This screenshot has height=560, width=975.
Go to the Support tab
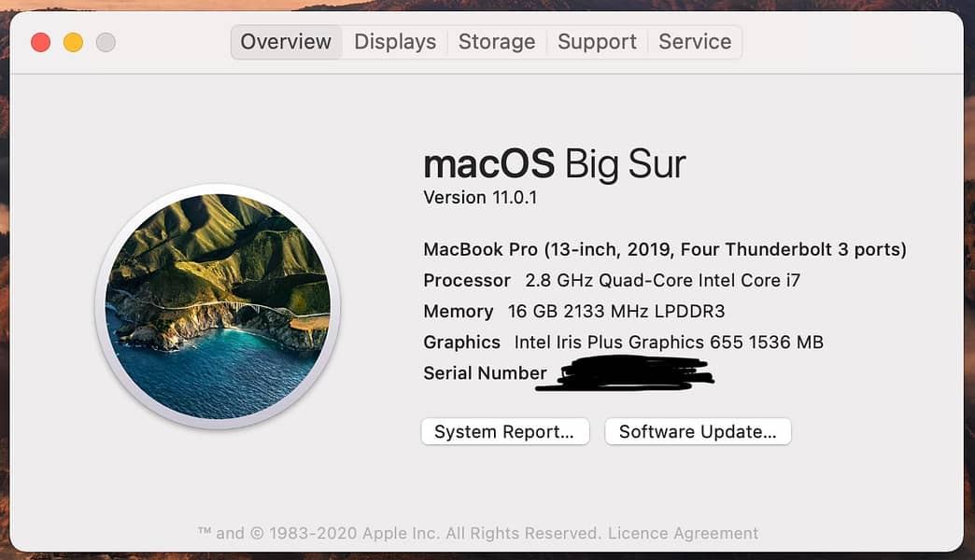pyautogui.click(x=597, y=42)
